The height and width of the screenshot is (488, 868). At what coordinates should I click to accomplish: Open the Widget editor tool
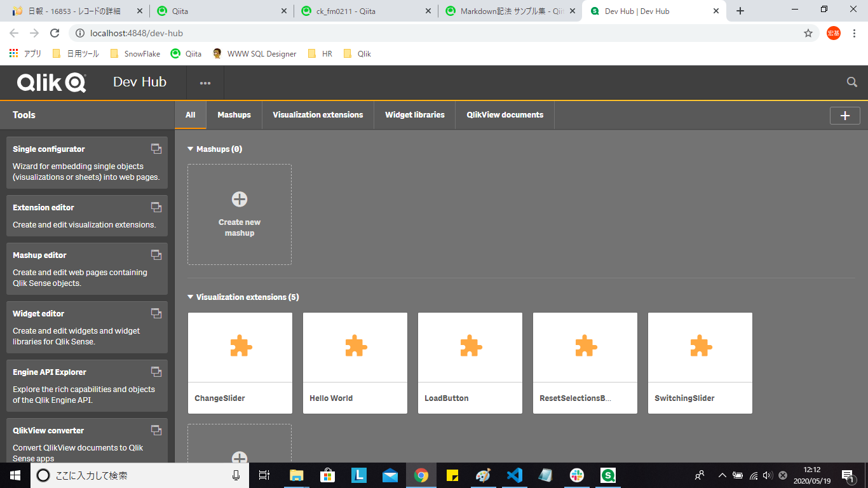pyautogui.click(x=87, y=327)
